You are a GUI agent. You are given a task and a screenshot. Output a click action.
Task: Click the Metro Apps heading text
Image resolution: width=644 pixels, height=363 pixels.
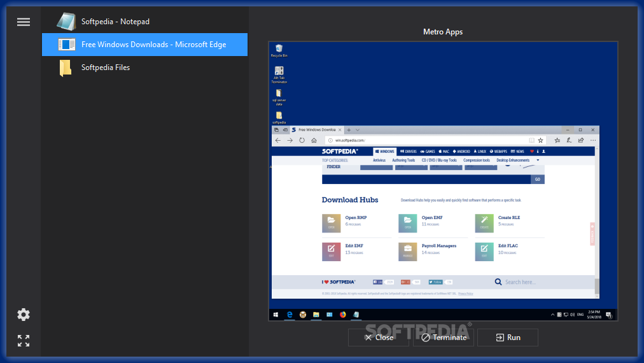(x=443, y=32)
